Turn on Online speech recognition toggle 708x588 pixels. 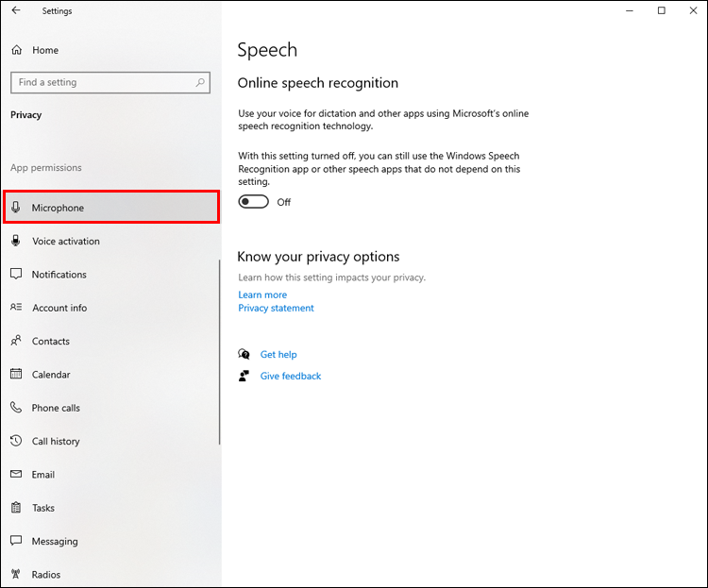254,202
